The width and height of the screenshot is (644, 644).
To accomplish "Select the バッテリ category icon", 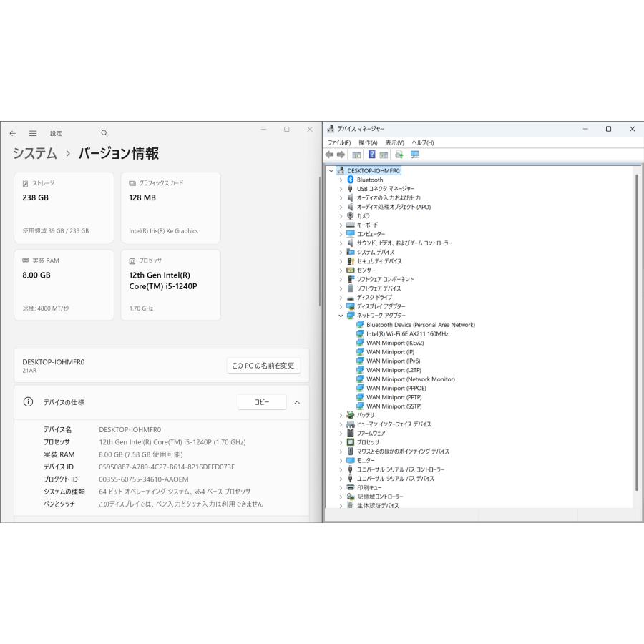I will [351, 415].
